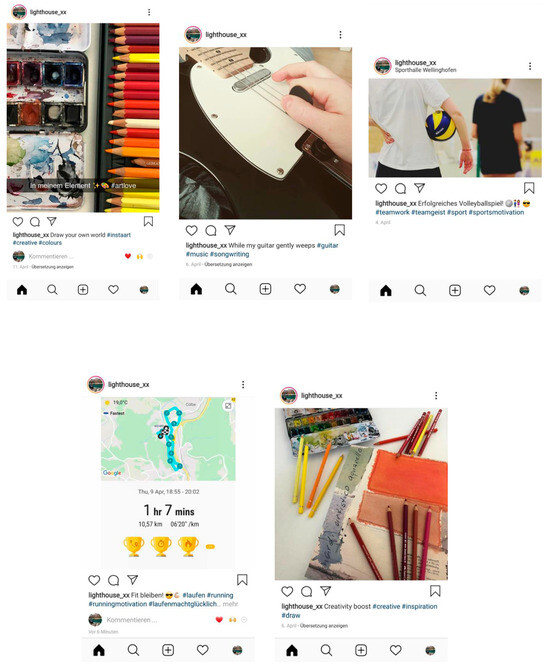Screen dimensions: 550x672
Task: Open the #teamwork hashtag
Action: coord(392,212)
